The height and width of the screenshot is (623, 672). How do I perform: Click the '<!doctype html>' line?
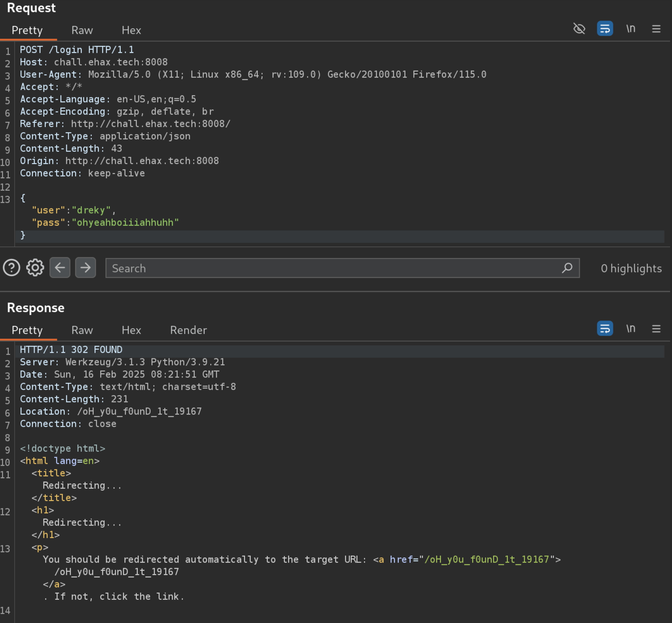coord(62,449)
